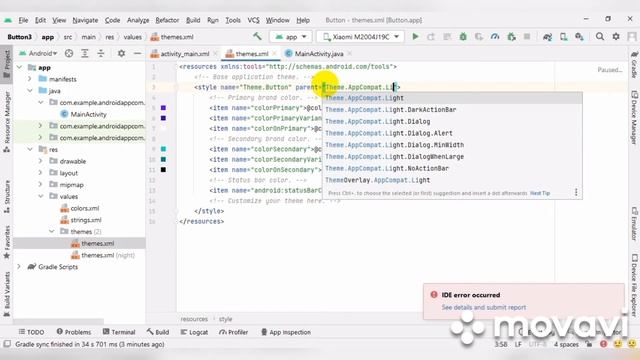Collapse the values folder
The width and height of the screenshot is (640, 360).
tap(40, 196)
